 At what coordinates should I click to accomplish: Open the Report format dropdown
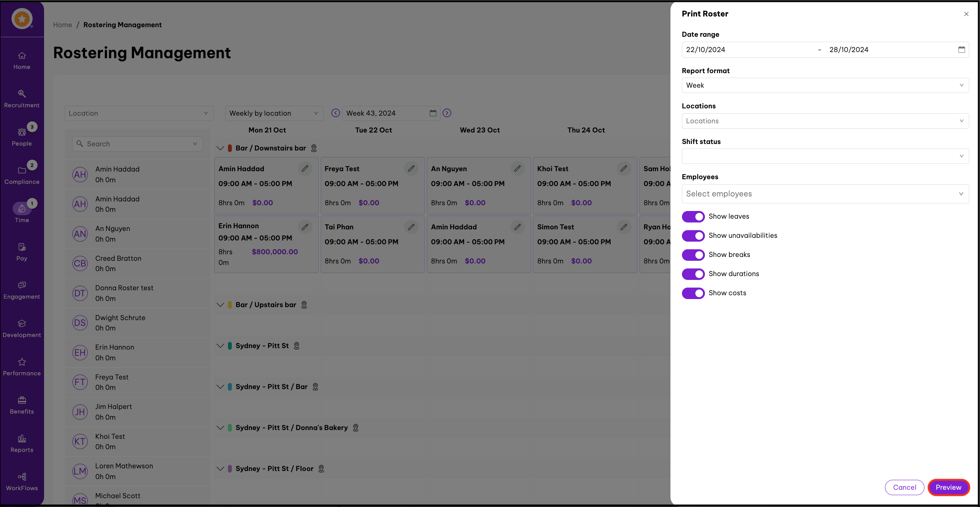[x=825, y=85]
